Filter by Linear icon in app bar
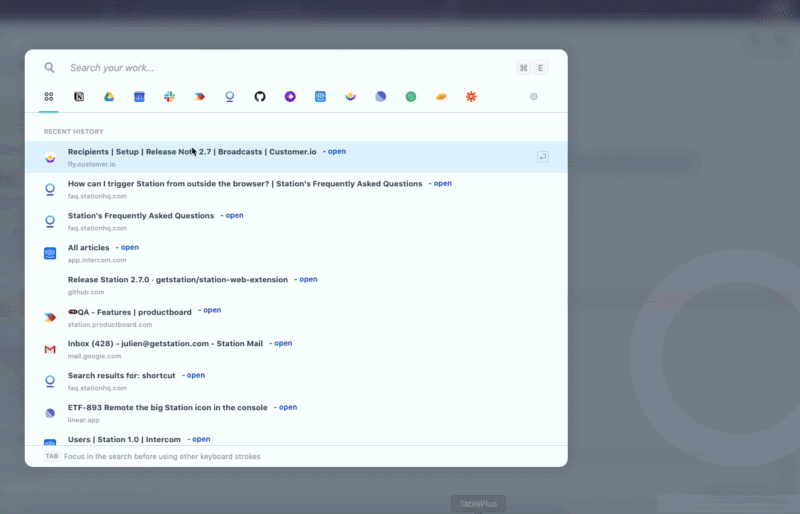This screenshot has width=800, height=514. pyautogui.click(x=381, y=96)
